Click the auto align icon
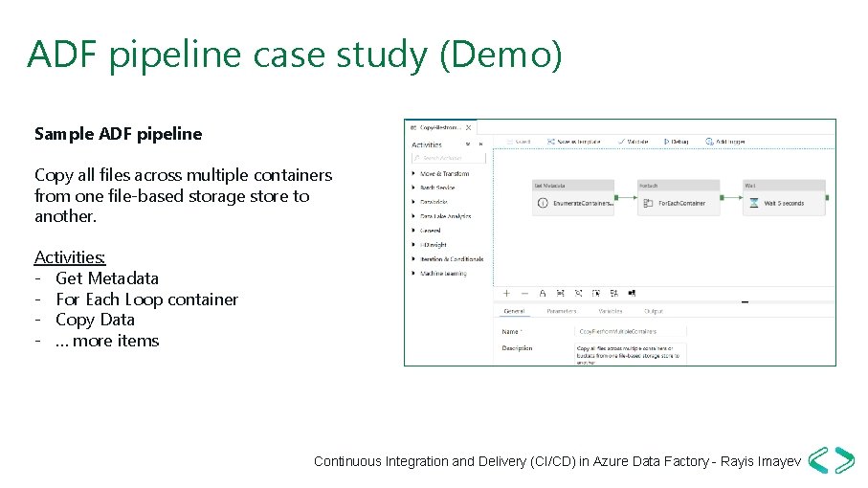The width and height of the screenshot is (868, 488). pos(613,293)
